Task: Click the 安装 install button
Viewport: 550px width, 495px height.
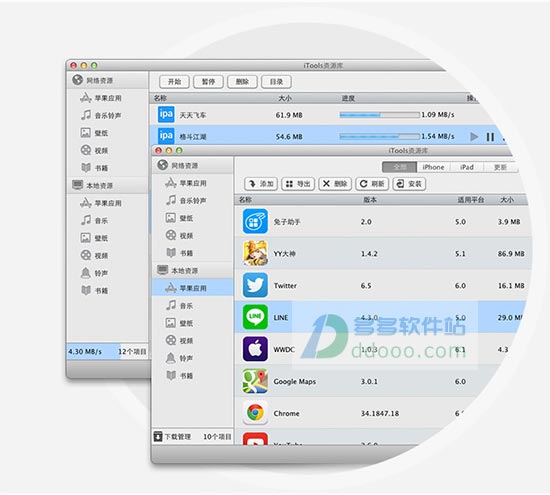Action: 409,184
